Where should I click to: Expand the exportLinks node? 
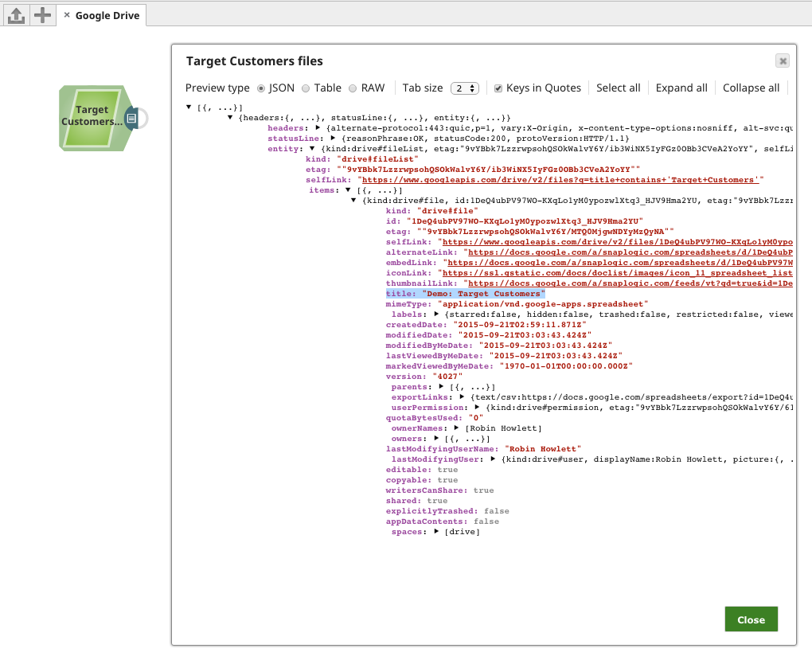(x=462, y=397)
